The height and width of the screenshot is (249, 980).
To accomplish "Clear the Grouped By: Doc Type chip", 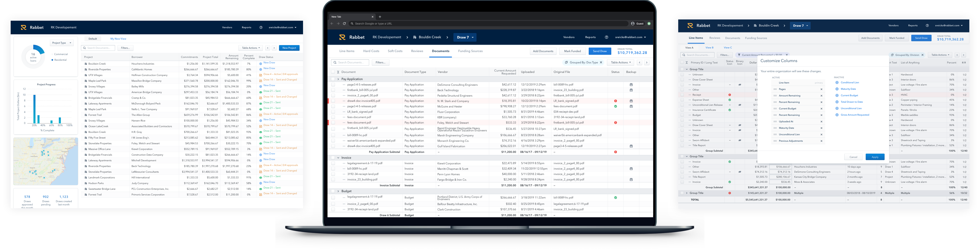I will tap(601, 62).
